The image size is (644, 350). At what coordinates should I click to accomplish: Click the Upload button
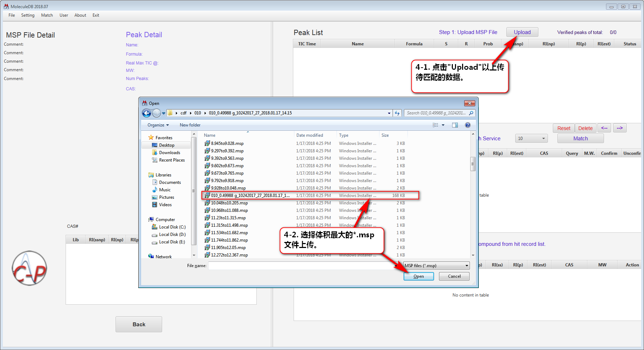point(522,32)
